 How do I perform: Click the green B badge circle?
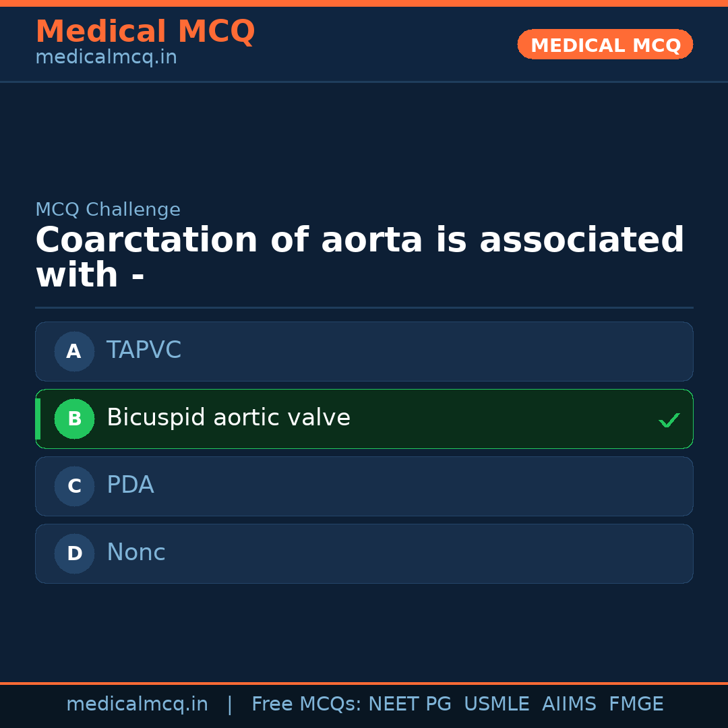74,419
